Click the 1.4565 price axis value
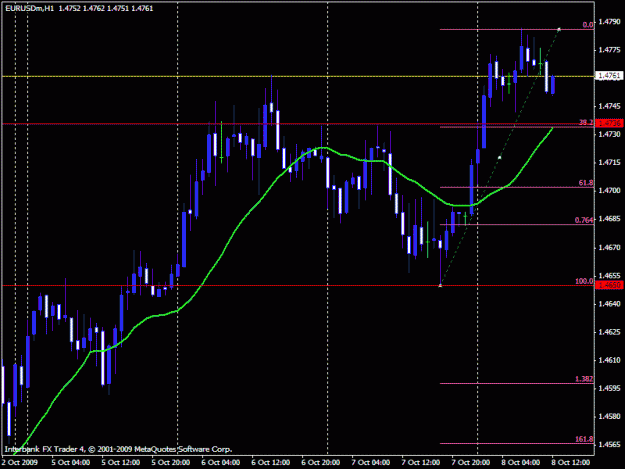This screenshot has width=625, height=469. 609,445
